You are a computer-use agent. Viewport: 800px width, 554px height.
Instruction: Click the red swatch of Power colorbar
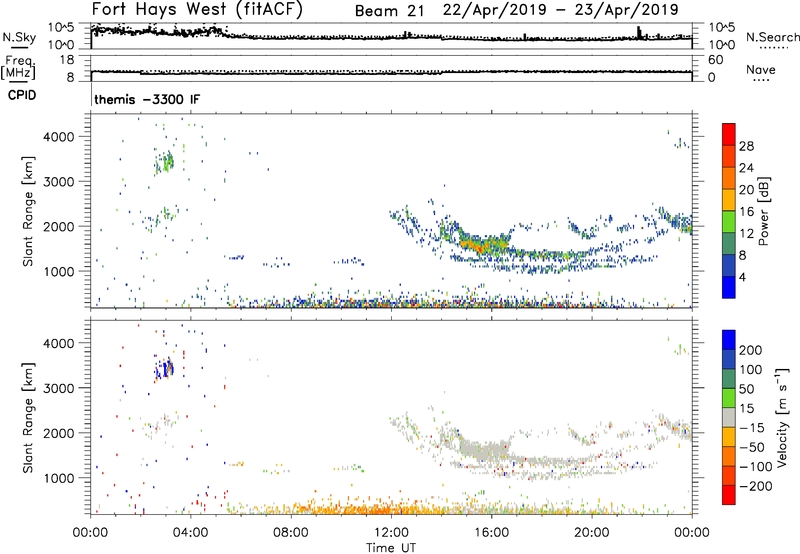point(729,134)
